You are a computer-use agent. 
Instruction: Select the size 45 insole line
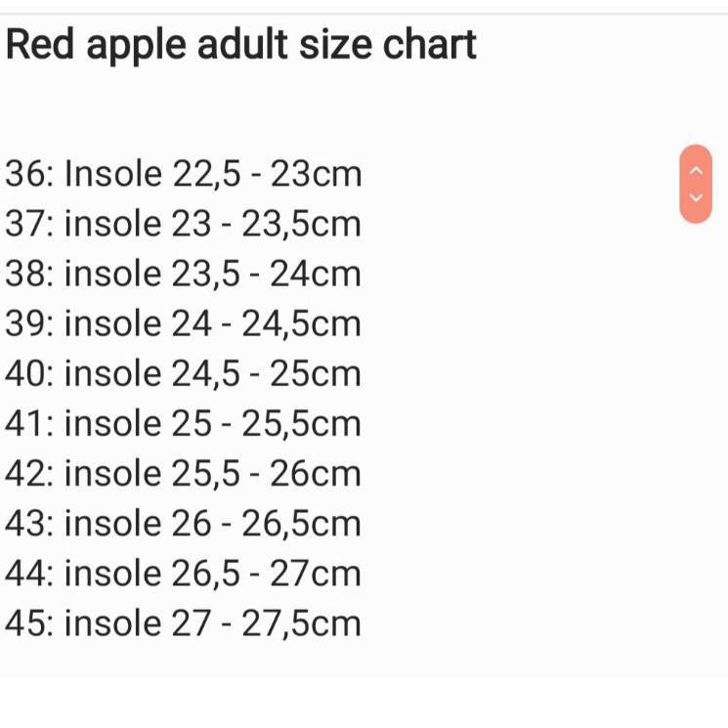click(183, 623)
